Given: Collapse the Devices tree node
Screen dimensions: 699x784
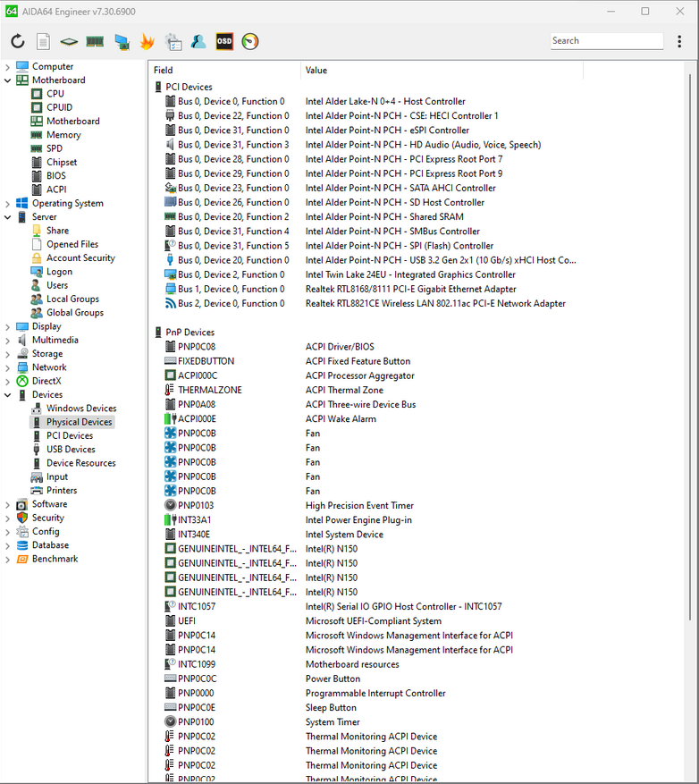Looking at the screenshot, I should [7, 395].
